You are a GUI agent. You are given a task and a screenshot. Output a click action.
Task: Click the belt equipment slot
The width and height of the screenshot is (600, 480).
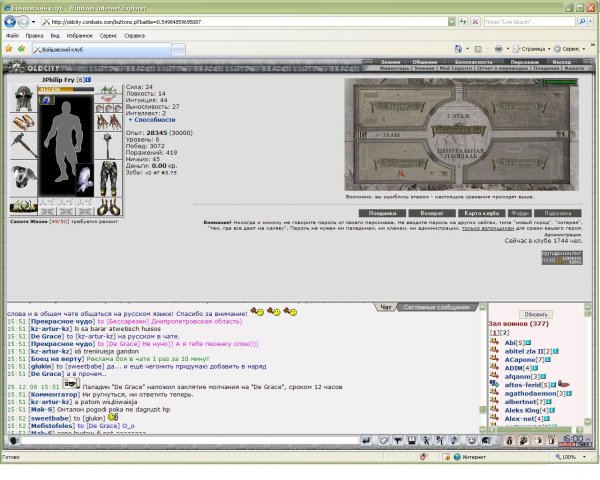pos(23,206)
